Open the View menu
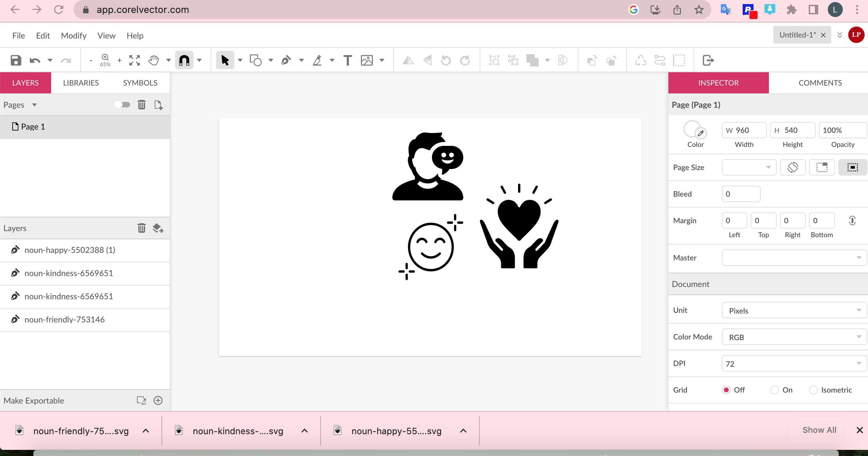Viewport: 868px width, 456px height. click(106, 35)
